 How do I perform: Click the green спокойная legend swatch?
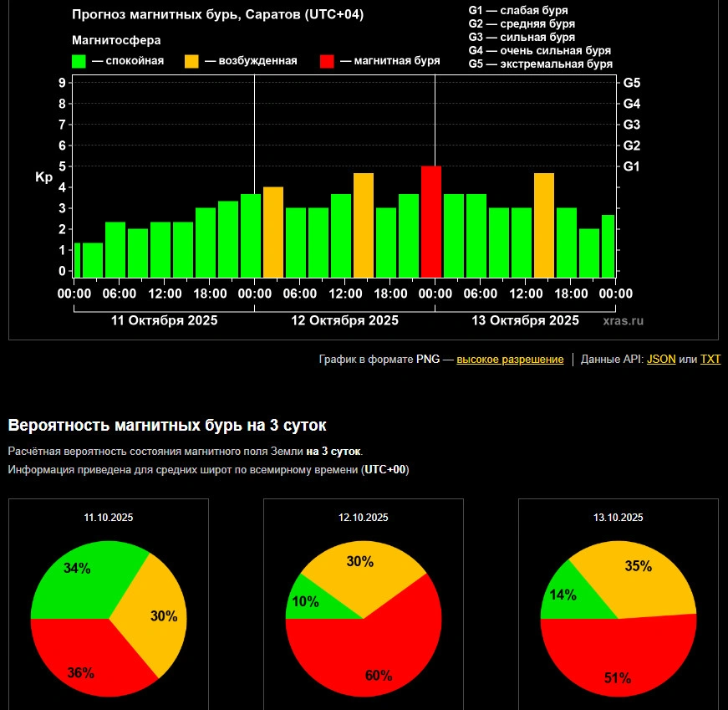click(79, 61)
